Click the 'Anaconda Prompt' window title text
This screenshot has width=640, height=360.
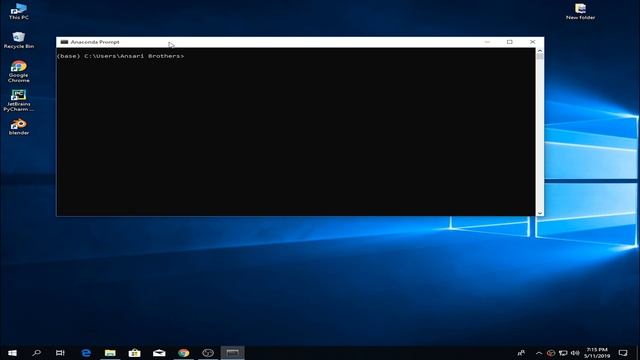pyautogui.click(x=95, y=42)
